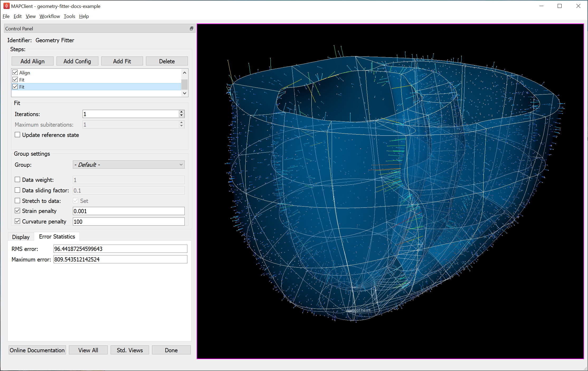The width and height of the screenshot is (588, 371).
Task: Click the Iterations input field
Action: pos(131,114)
